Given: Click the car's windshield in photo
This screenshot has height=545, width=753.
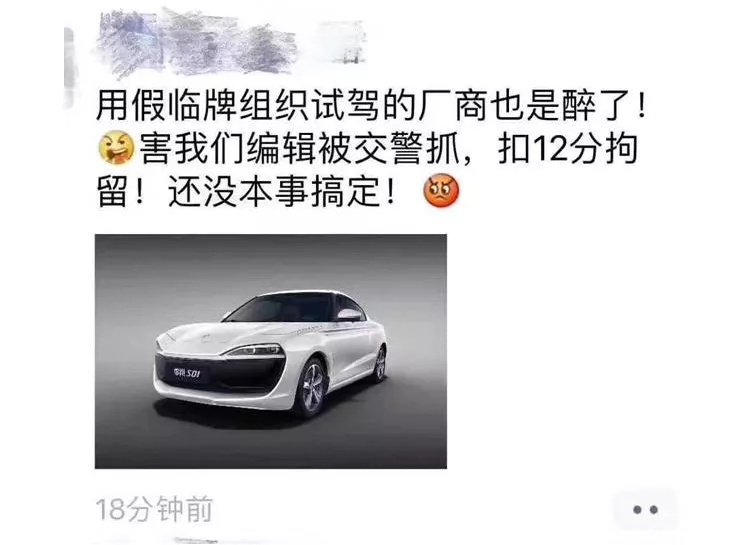Looking at the screenshot, I should (x=281, y=307).
